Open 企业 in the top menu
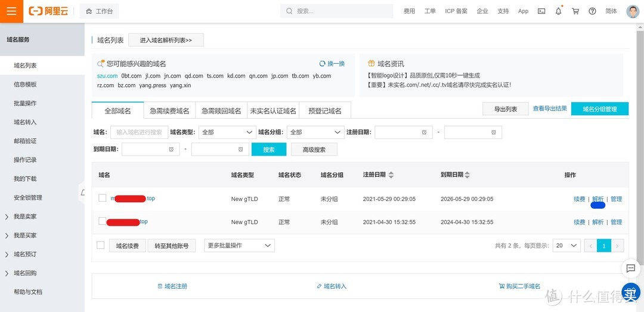The height and width of the screenshot is (312, 644). pyautogui.click(x=482, y=11)
